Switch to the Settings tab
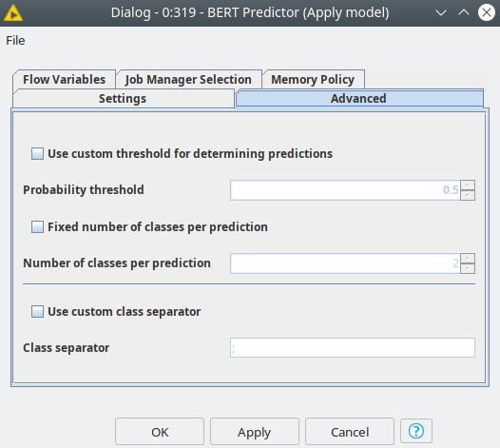Viewport: 500px width, 448px height. tap(123, 99)
